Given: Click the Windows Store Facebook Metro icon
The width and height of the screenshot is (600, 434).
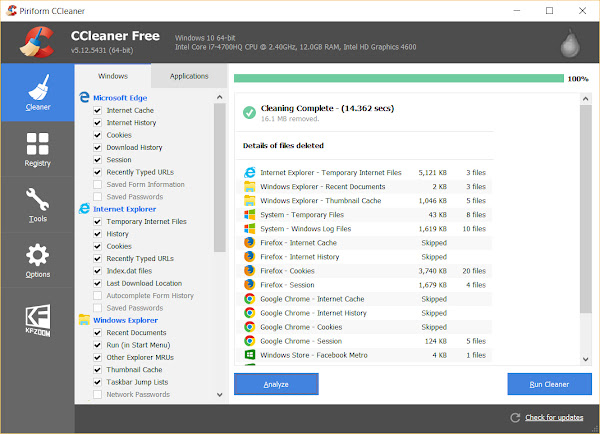Looking at the screenshot, I should 249,355.
